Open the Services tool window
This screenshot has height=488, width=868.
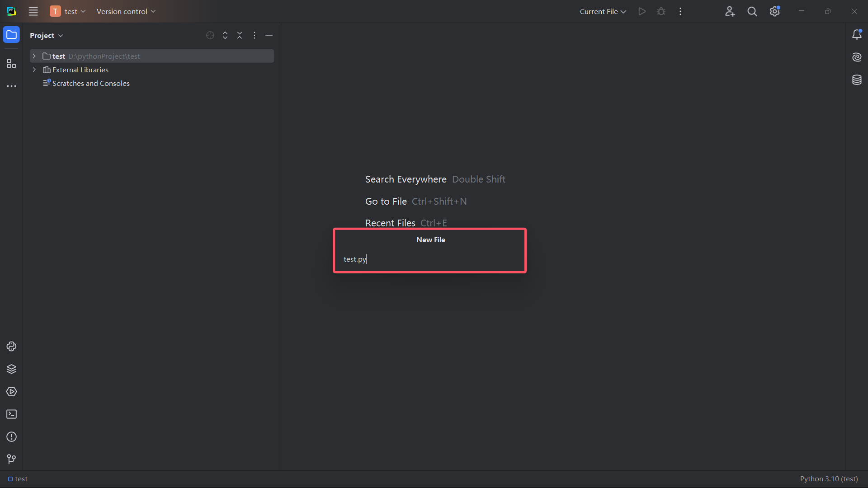coord(11,392)
